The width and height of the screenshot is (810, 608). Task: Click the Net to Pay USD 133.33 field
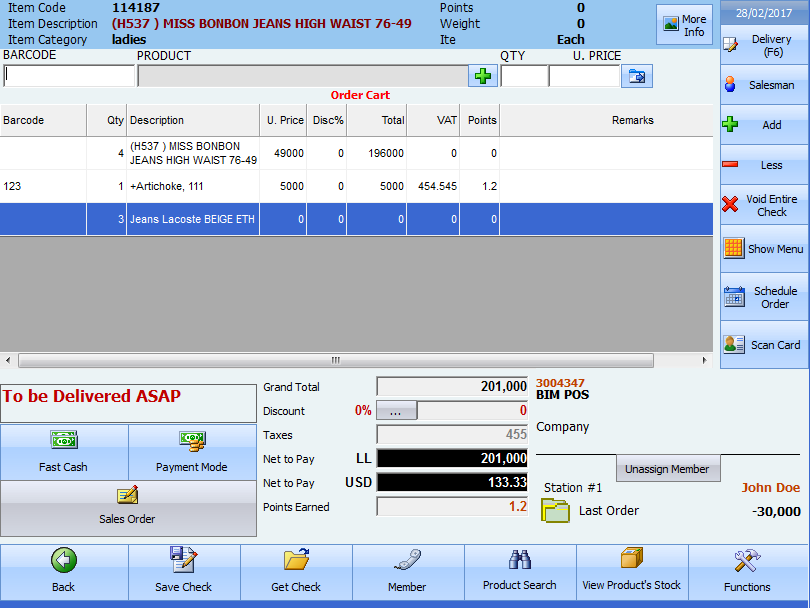[452, 482]
